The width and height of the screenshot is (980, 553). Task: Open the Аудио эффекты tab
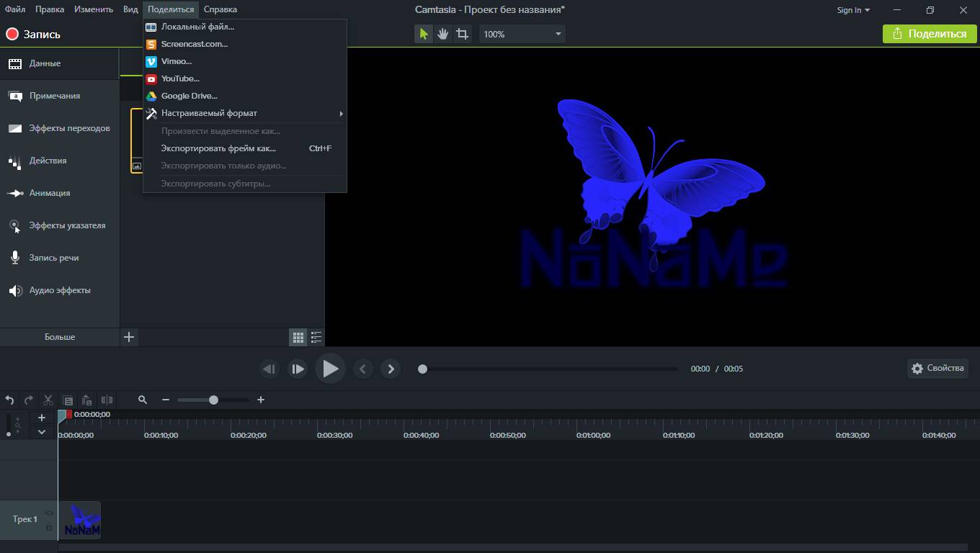pos(59,290)
